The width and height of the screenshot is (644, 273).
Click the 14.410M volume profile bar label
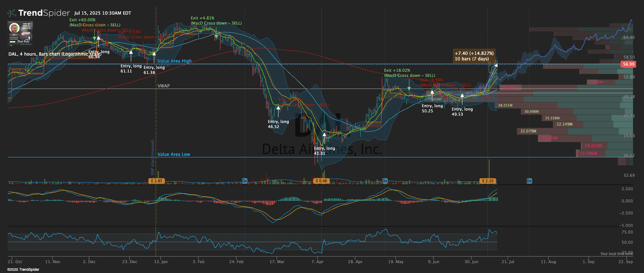point(593,146)
